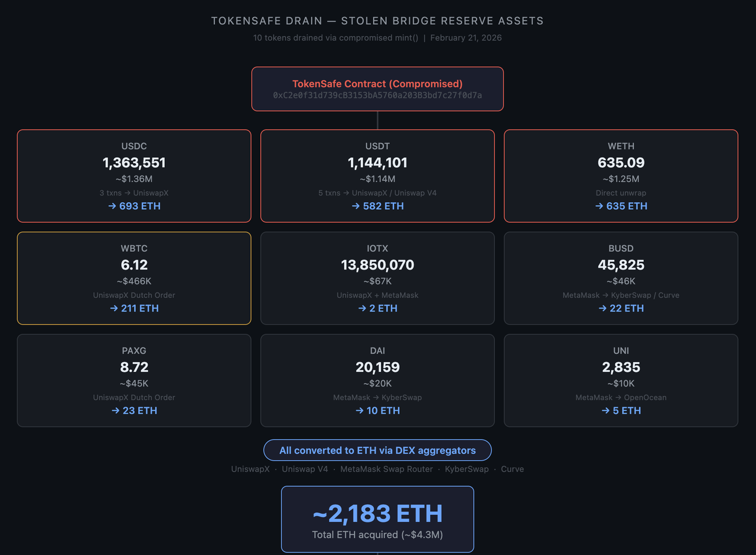Click the ~2,183 ETH total box
Screen dimensions: 756x555
[377, 519]
